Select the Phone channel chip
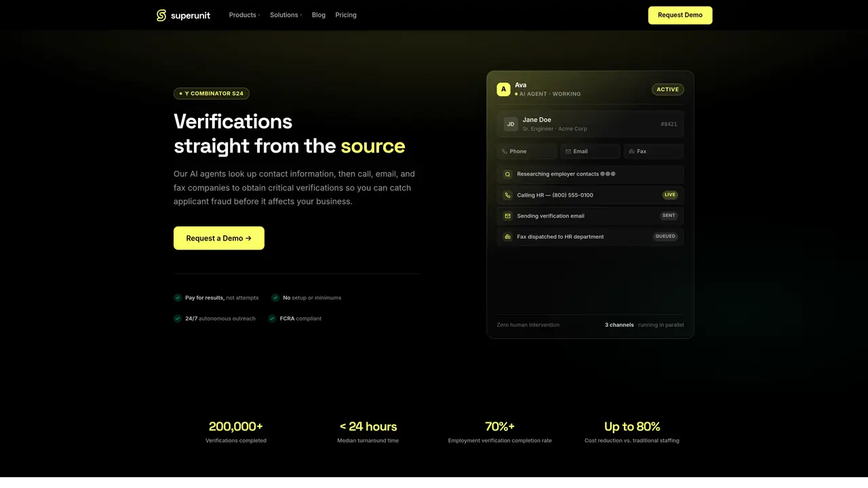 (x=527, y=151)
